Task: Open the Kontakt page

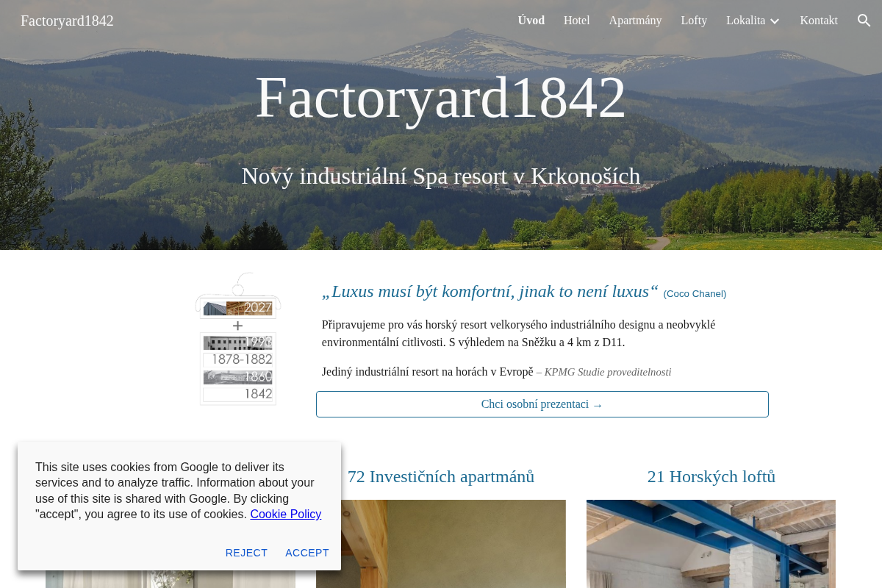Action: point(819,21)
